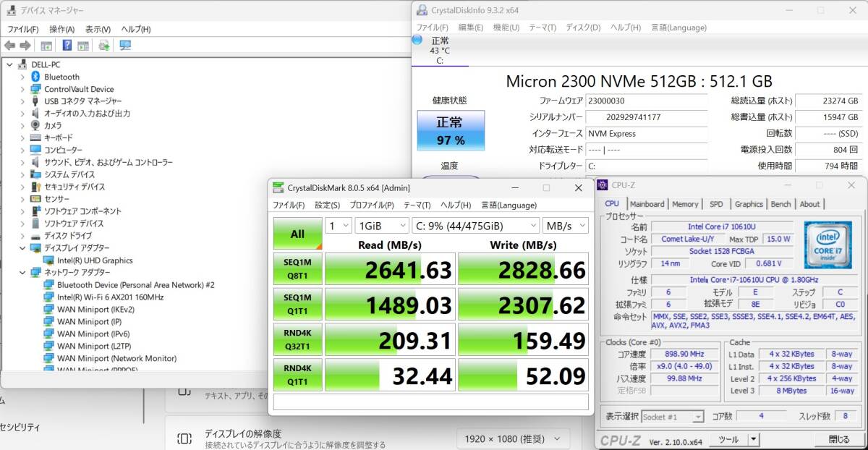
Task: Open the MB/s unit dropdown in CrystalDiskMark
Action: [566, 226]
